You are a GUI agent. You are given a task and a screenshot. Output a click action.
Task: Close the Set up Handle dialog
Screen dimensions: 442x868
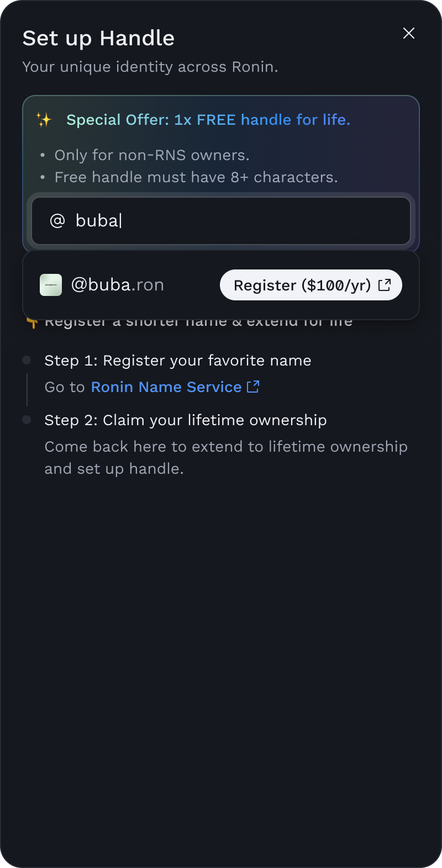tap(409, 33)
